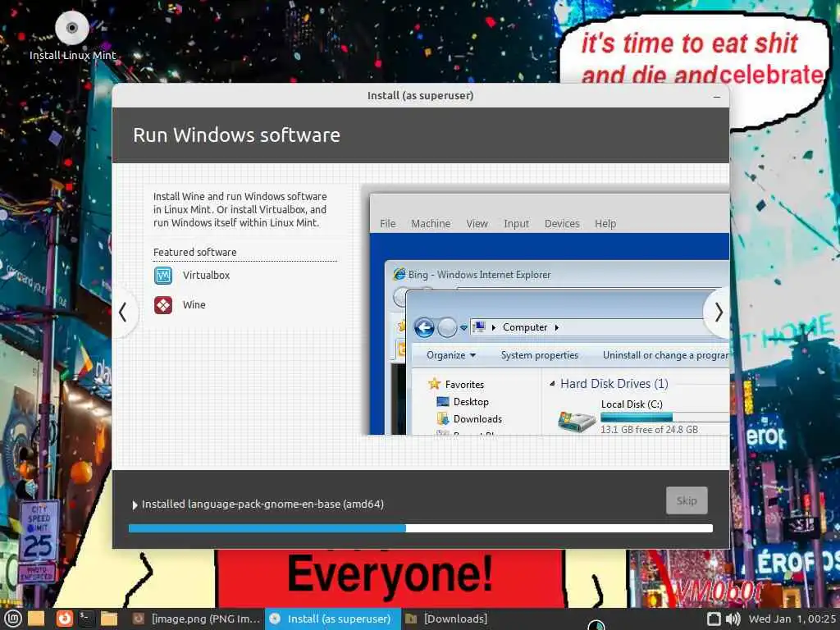Click System properties in Explorer image
The image size is (840, 630).
(540, 355)
